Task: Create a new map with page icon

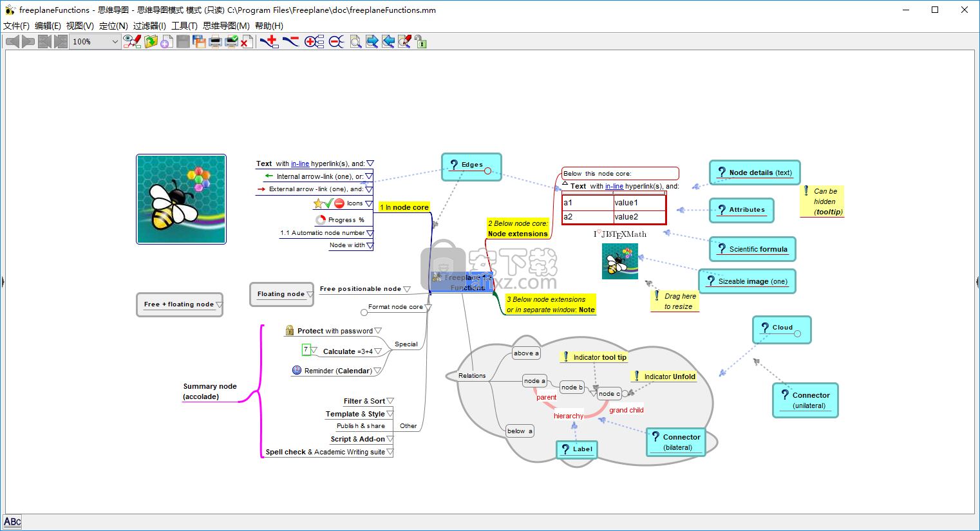Action: pyautogui.click(x=166, y=42)
